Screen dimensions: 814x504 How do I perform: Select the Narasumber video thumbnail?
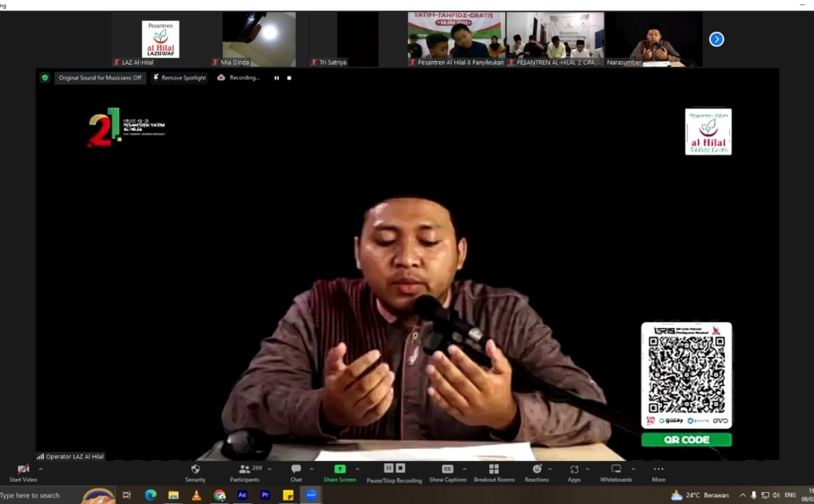pyautogui.click(x=653, y=40)
